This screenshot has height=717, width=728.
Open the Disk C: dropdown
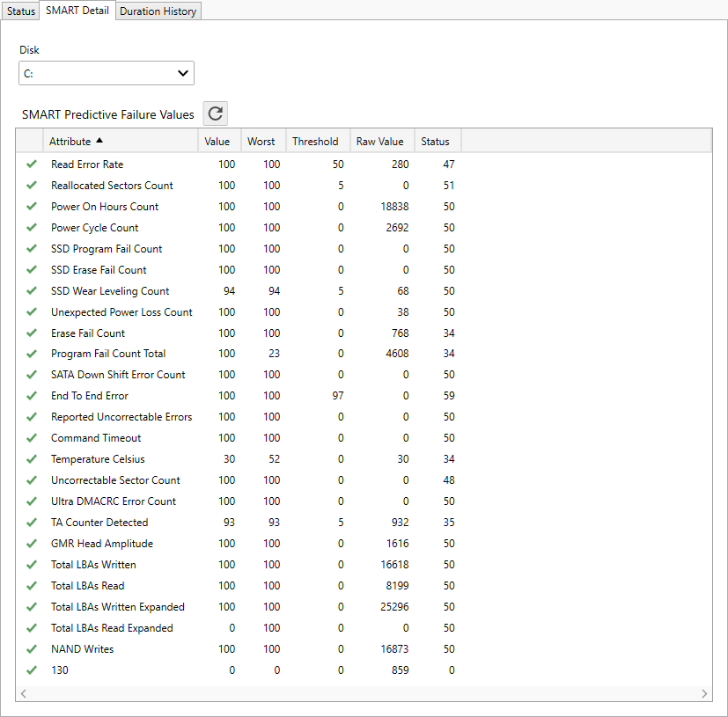pos(107,73)
